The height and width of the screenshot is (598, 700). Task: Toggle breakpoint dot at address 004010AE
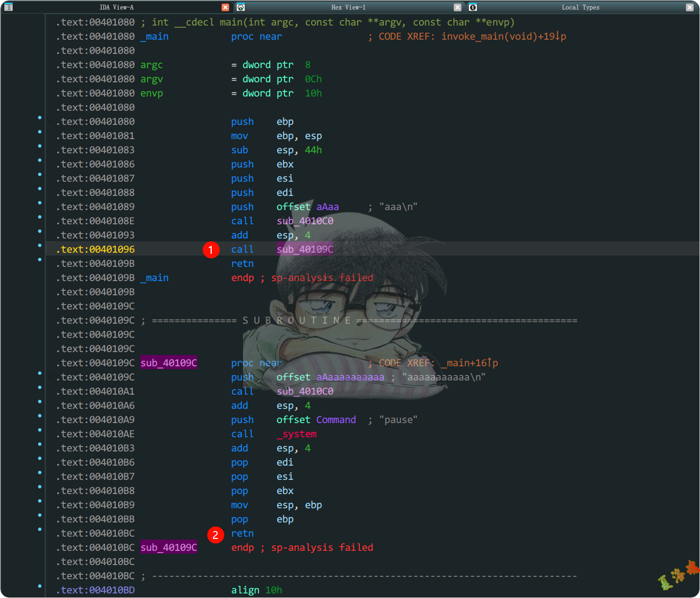coord(40,430)
